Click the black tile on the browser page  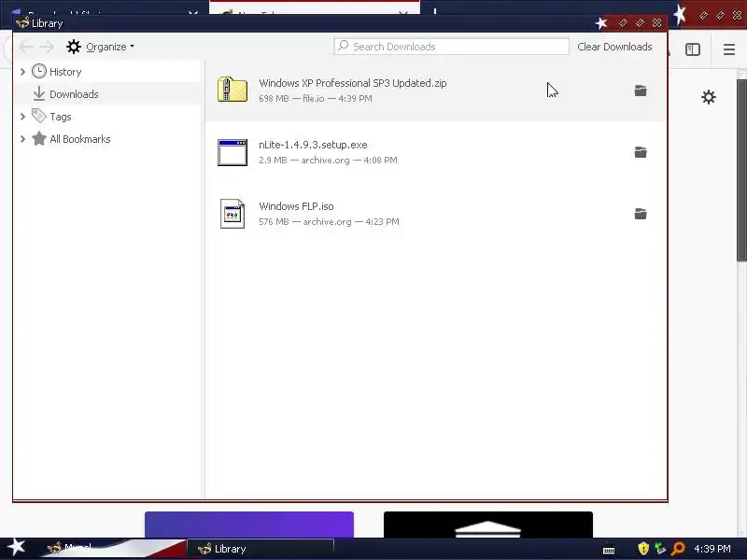coord(488,525)
